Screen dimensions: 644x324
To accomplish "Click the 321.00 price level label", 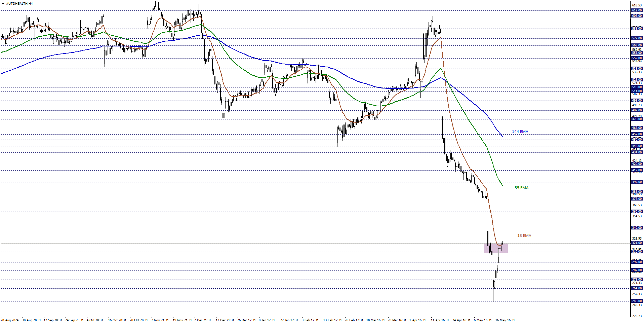I will click(637, 243).
